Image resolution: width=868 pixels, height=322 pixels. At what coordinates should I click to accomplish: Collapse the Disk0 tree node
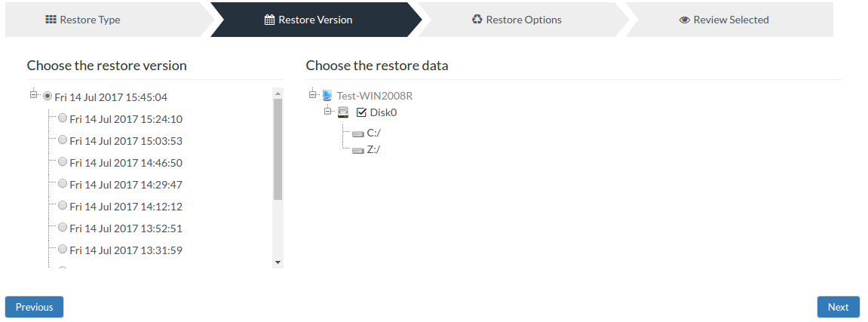pos(328,111)
